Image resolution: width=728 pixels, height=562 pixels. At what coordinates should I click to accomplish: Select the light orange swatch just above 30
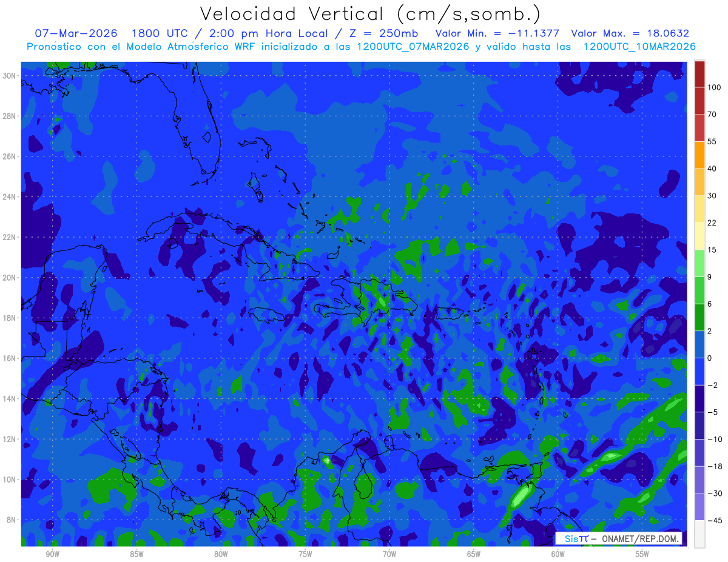[x=699, y=182]
